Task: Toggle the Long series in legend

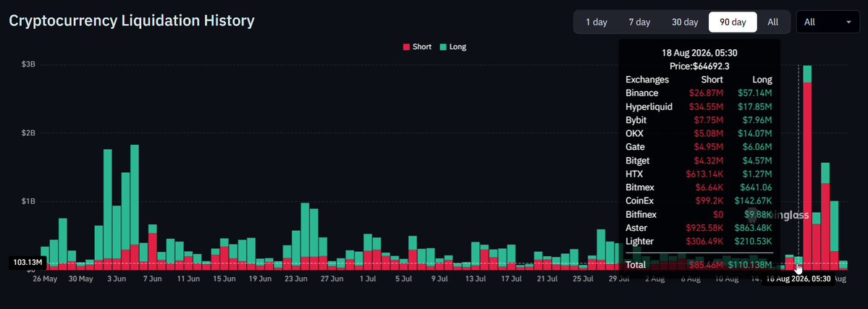Action: [x=452, y=47]
